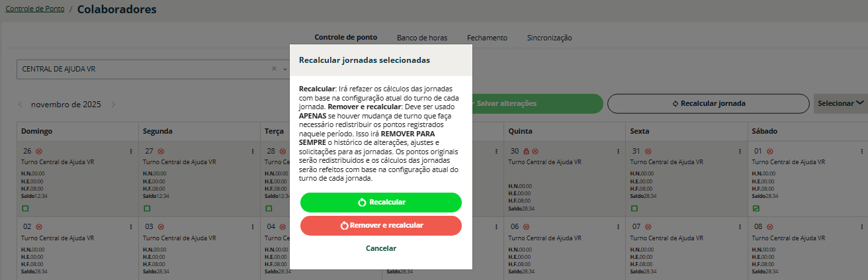
Task: Click the red error icon on Segunda 27
Action: coord(160,152)
